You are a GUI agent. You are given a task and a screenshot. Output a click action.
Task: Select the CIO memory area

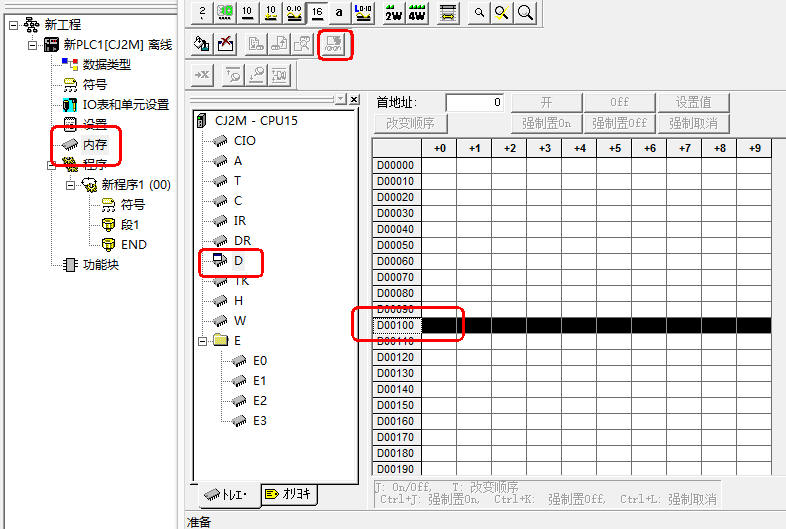pos(244,141)
